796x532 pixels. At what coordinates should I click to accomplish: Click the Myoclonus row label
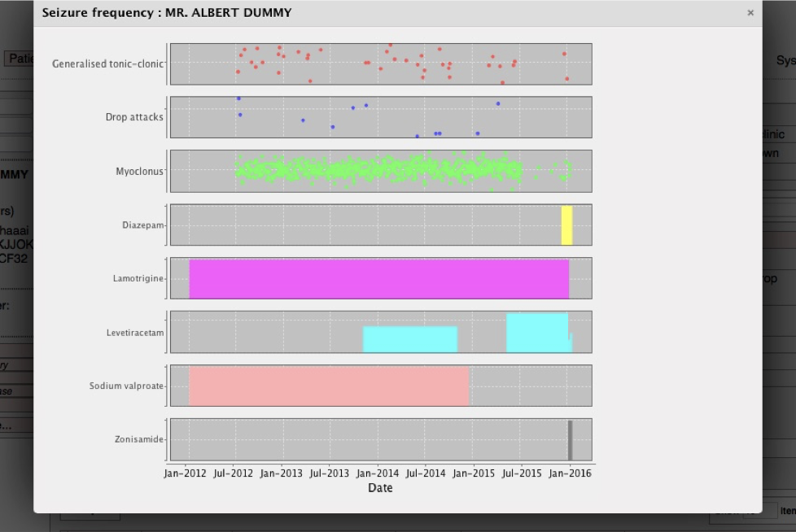coord(139,172)
